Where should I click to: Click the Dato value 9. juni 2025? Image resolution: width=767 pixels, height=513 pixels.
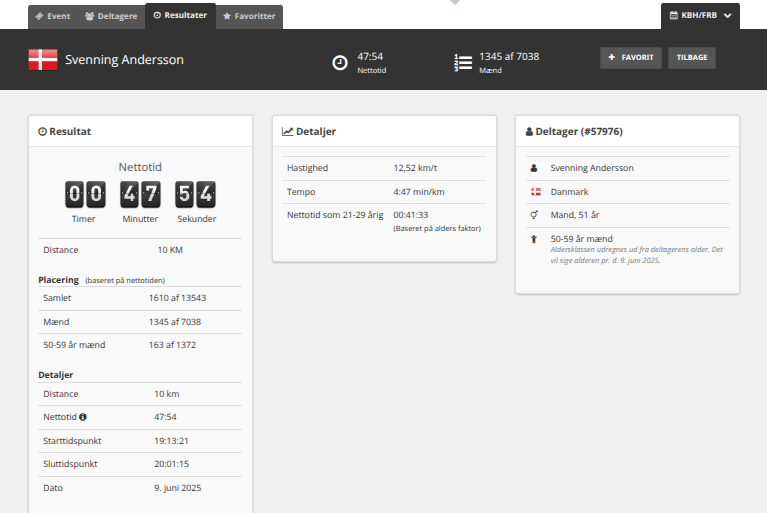click(178, 488)
